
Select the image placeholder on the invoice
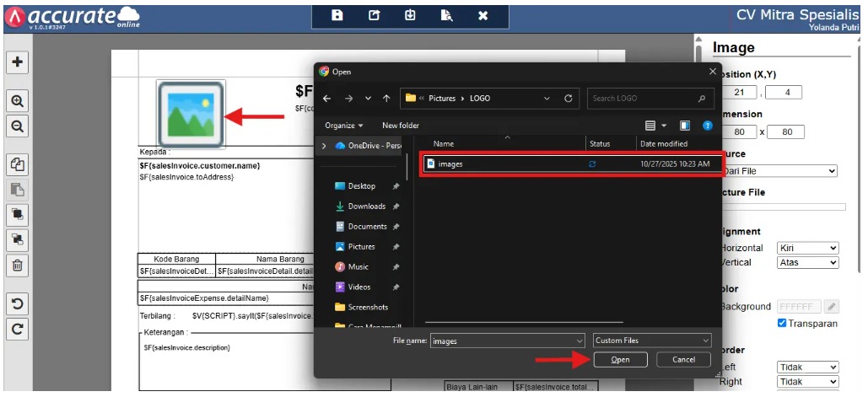pos(191,113)
